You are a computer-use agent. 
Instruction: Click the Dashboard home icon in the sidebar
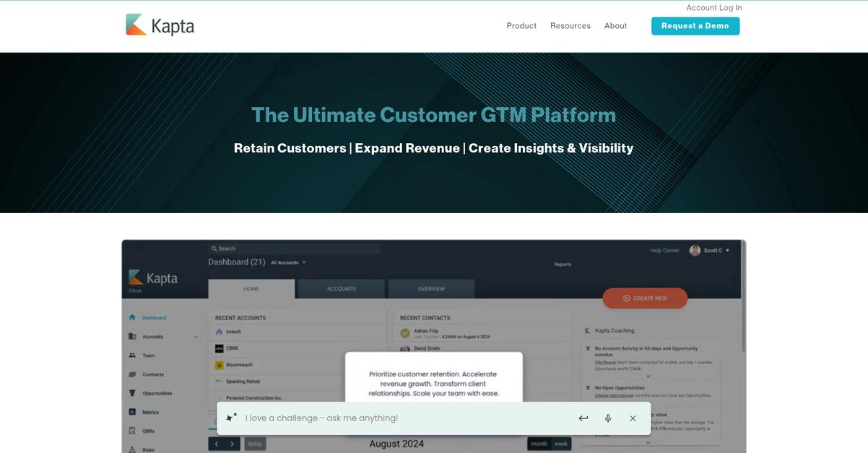132,317
